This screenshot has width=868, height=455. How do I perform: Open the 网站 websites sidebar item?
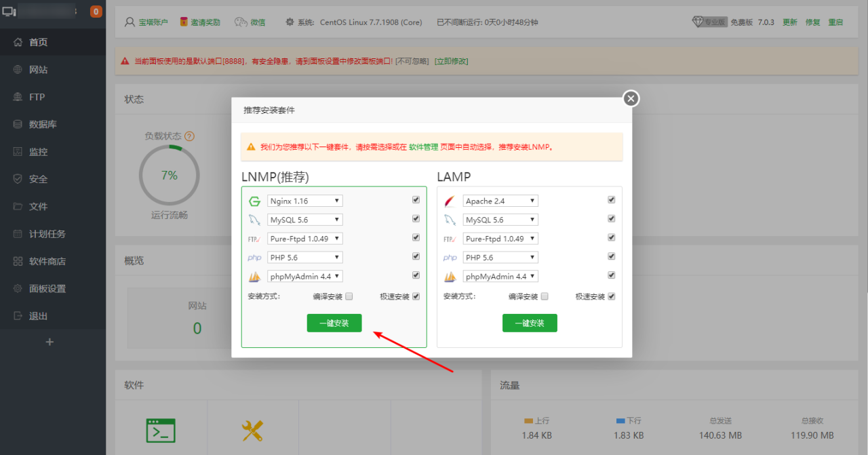53,69
